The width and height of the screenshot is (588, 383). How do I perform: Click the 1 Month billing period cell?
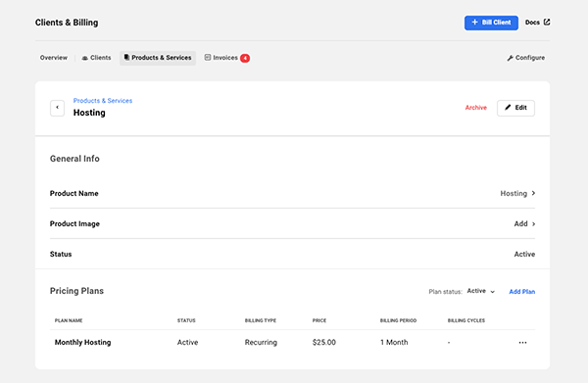coord(394,342)
